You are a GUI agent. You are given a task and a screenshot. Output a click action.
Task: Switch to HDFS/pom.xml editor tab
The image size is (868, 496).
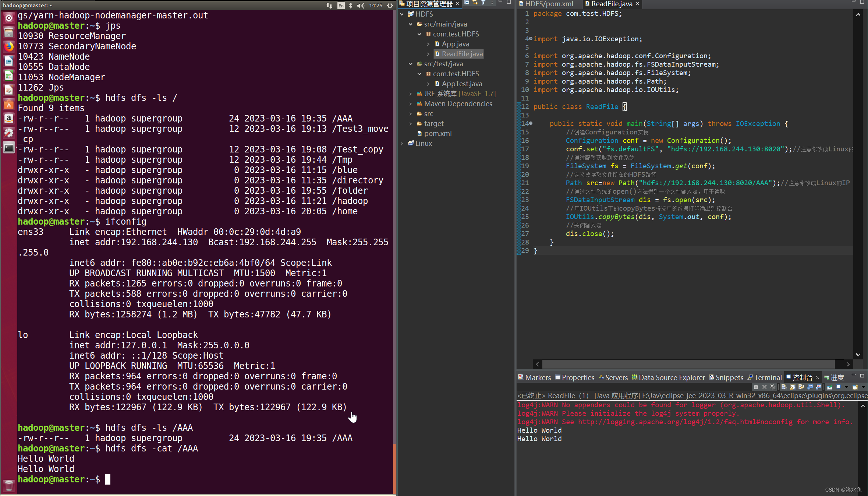pyautogui.click(x=546, y=4)
